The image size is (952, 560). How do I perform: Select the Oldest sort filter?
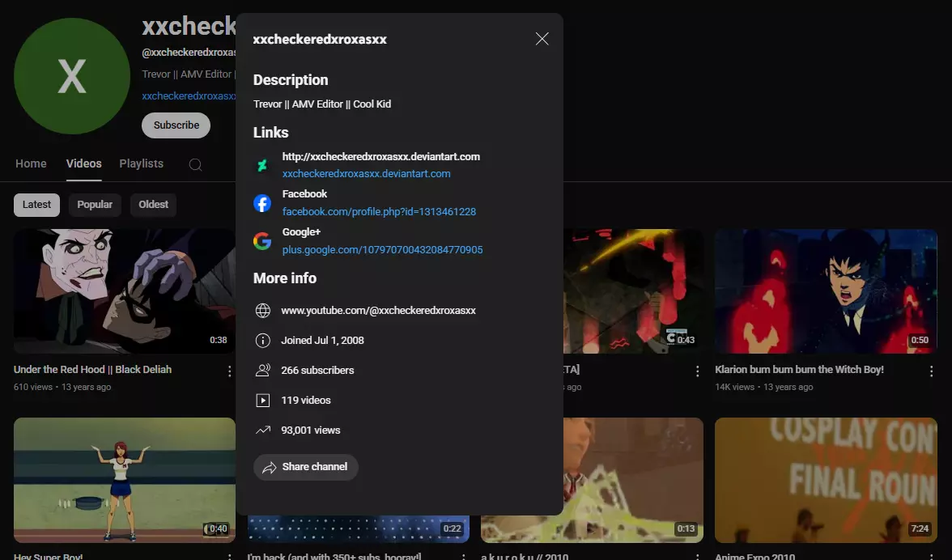(x=153, y=205)
